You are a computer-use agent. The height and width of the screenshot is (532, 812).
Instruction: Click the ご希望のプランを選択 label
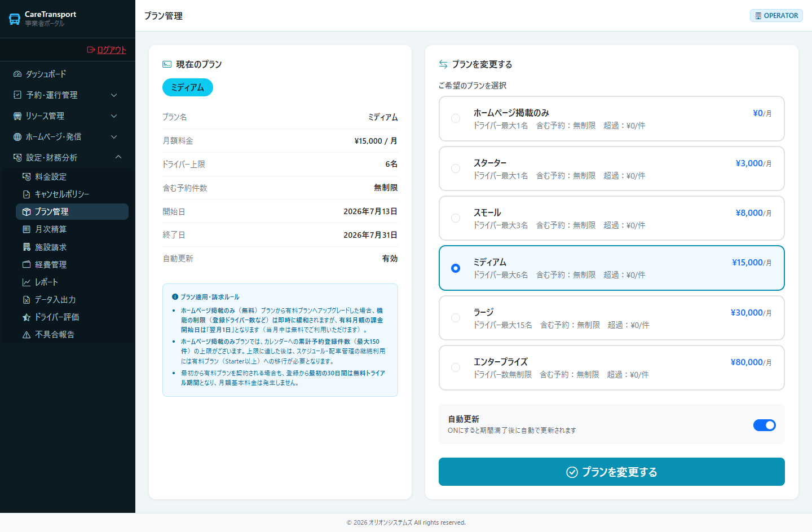pyautogui.click(x=473, y=85)
